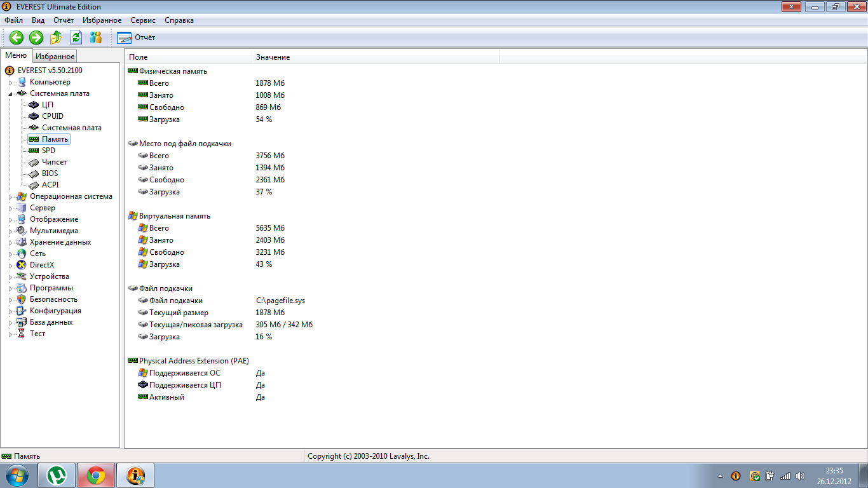Select the SPD item icon in tree
868x488 pixels.
tap(34, 151)
